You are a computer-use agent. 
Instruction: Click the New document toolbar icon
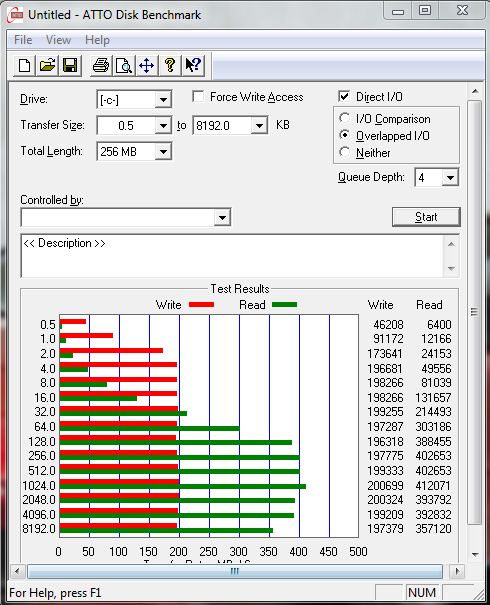pos(24,65)
